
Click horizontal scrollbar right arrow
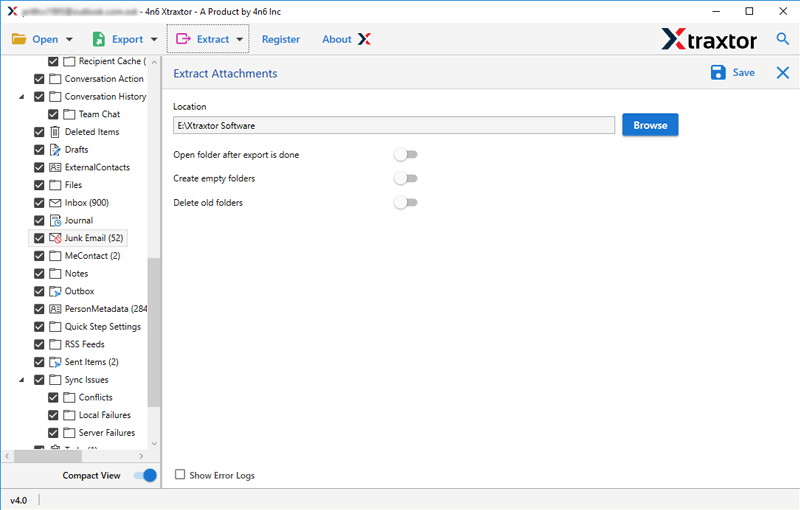pyautogui.click(x=141, y=456)
